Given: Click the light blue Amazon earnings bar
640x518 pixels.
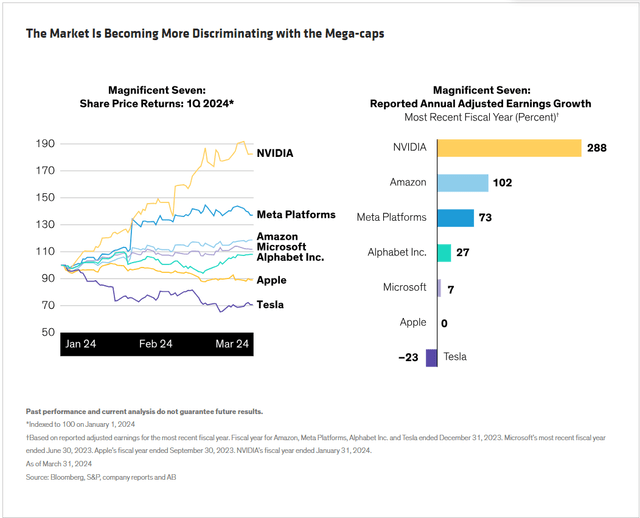Looking at the screenshot, I should tap(463, 183).
